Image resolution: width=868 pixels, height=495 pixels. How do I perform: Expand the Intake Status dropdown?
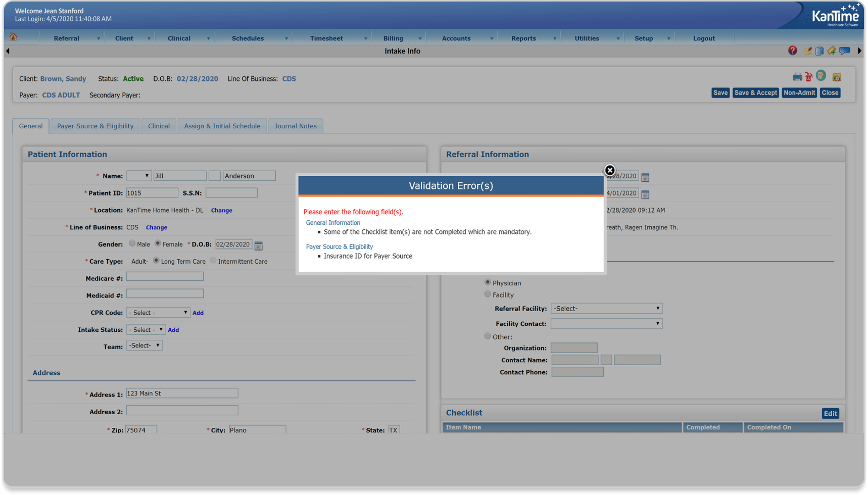click(x=146, y=329)
